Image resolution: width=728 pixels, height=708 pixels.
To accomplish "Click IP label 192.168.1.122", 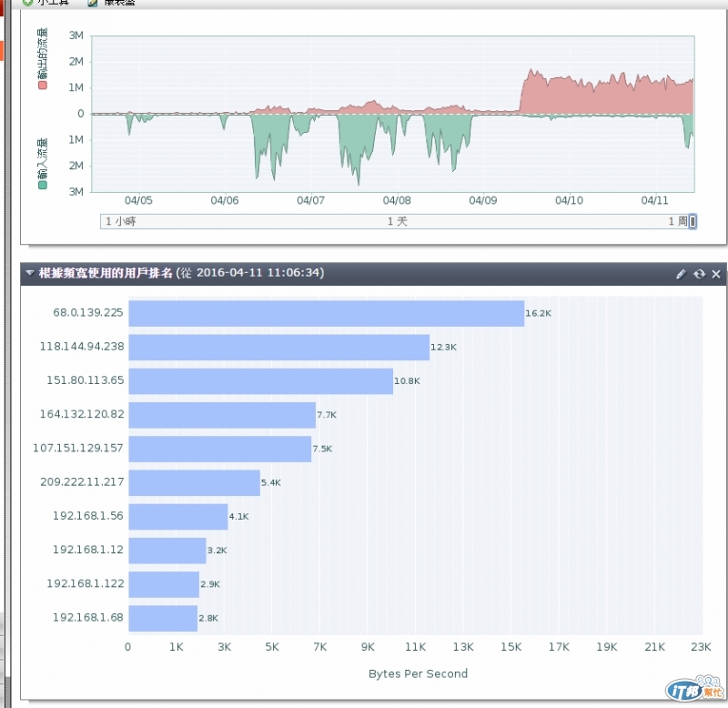I will [86, 583].
